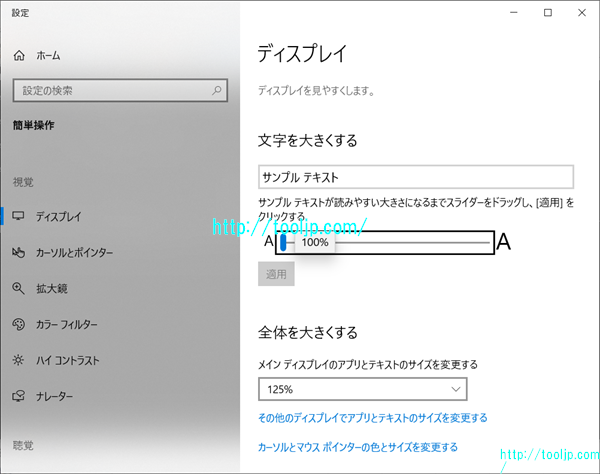600x474 pixels.
Task: Select ディスプレイ sidebar item
Action: click(59, 217)
